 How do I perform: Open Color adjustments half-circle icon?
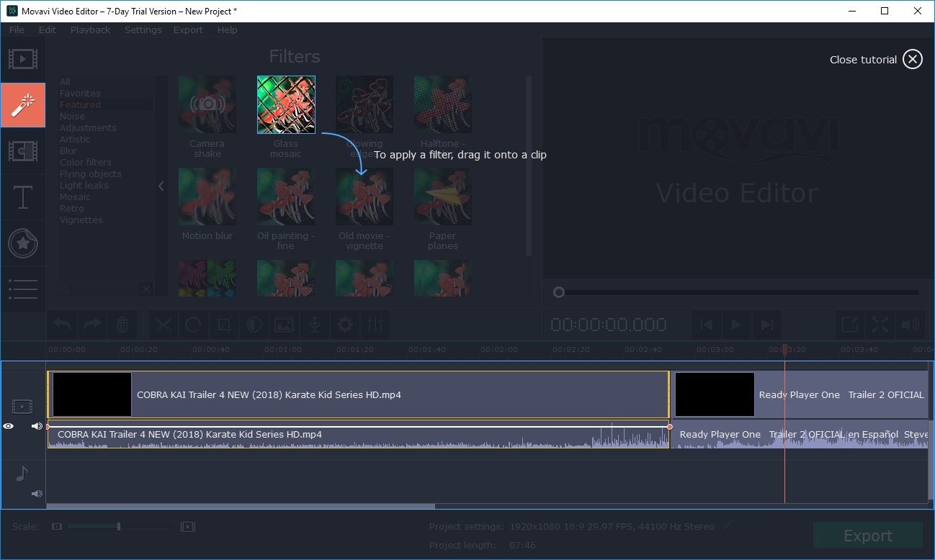(x=254, y=325)
